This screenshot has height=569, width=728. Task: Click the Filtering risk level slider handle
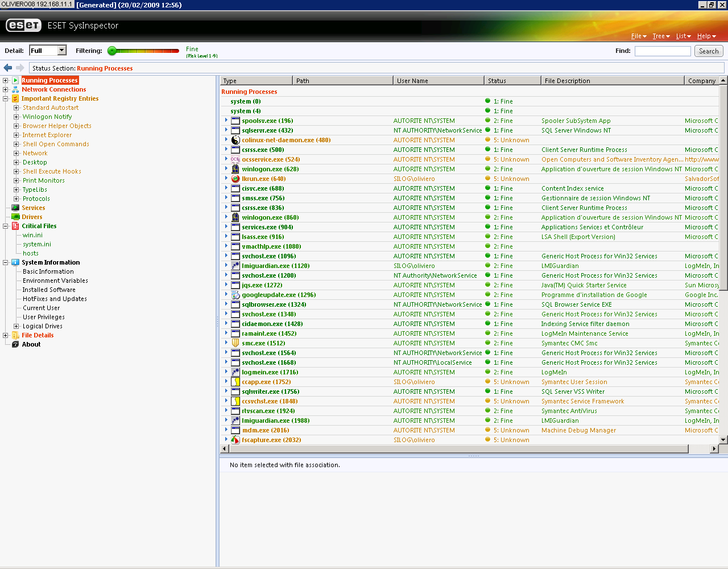(112, 51)
